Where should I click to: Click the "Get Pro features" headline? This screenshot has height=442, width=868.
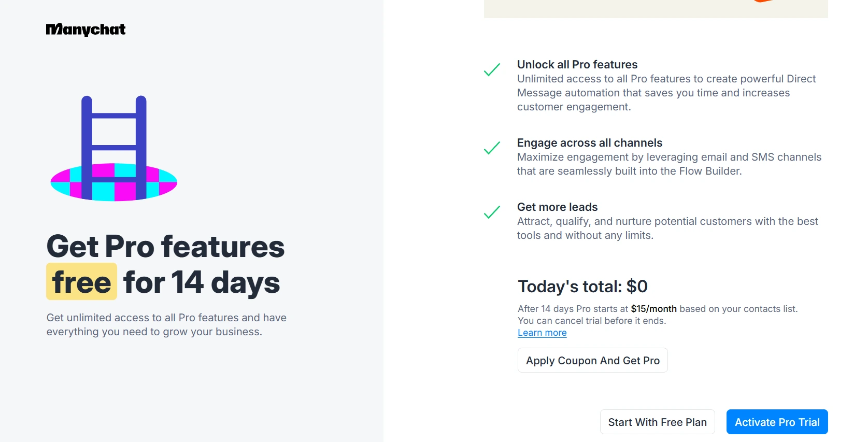tap(166, 246)
